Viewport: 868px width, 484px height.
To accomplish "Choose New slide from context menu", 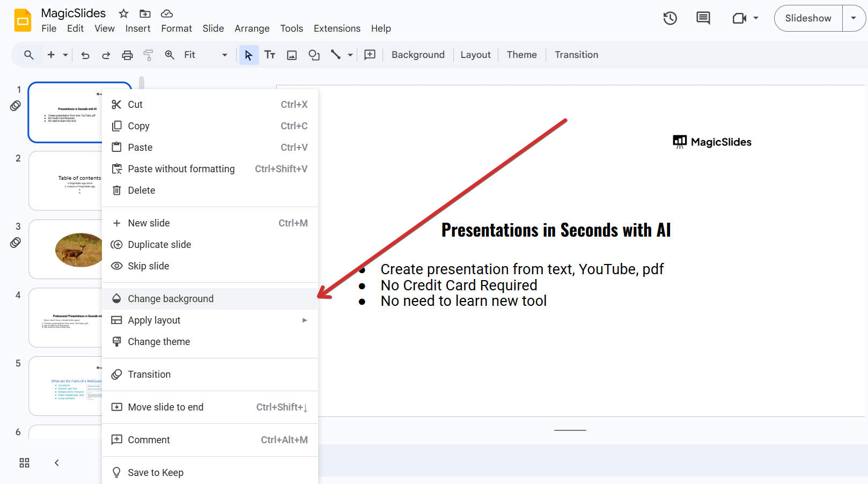I will point(210,223).
